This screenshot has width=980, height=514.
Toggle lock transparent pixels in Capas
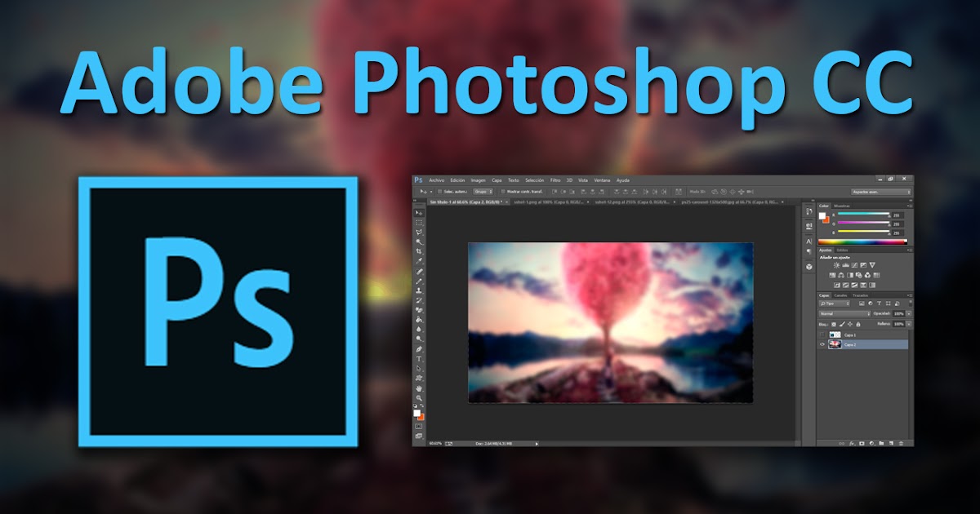pos(834,324)
